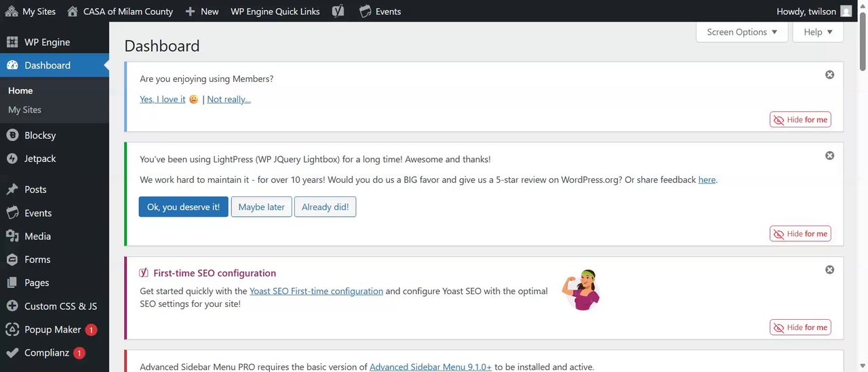Hide the LightPress review notice for me
Screen dimensions: 868x372
[x=800, y=234]
